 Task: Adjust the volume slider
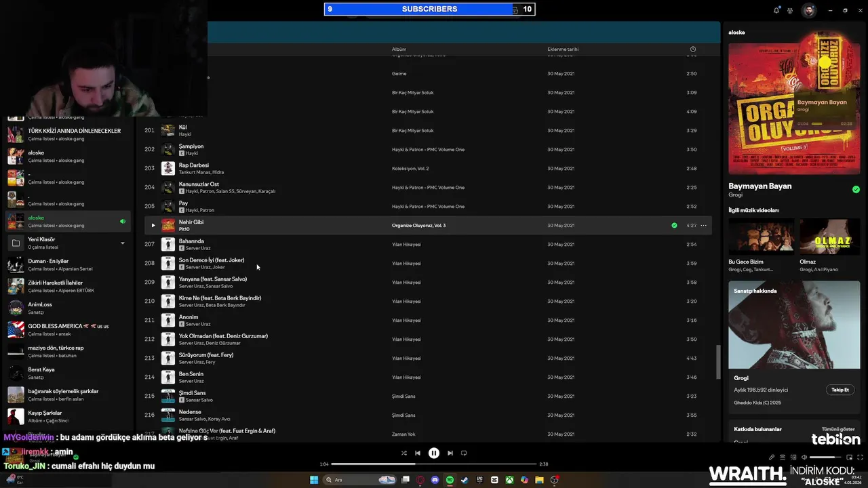pos(824,457)
